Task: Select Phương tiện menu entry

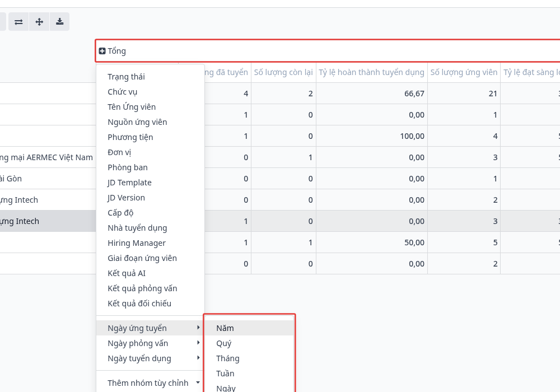Action: [150, 137]
